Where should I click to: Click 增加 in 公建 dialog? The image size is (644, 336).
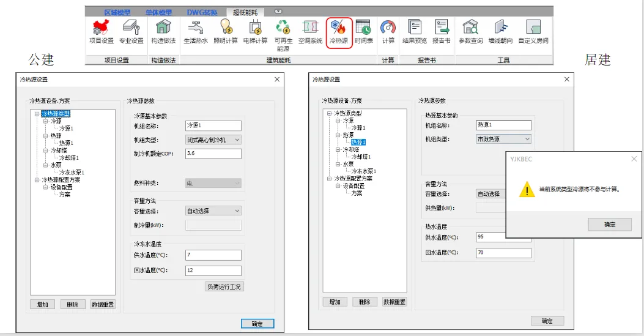42,304
